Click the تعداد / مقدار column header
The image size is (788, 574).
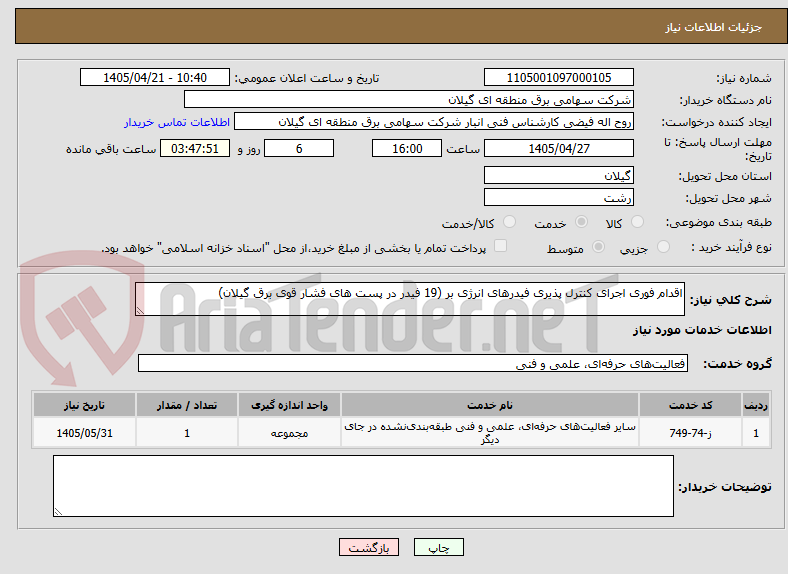pos(187,405)
